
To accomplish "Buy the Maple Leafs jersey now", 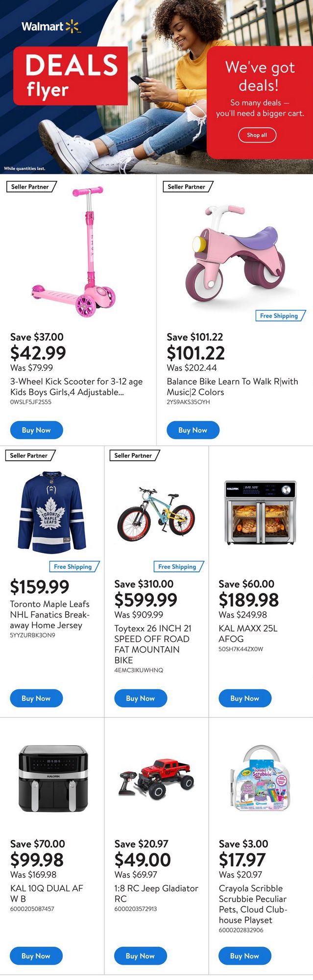I will pyautogui.click(x=36, y=698).
